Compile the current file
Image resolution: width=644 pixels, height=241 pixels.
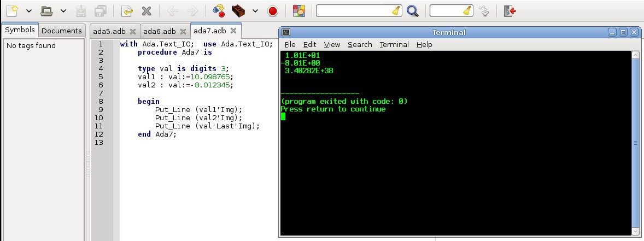[219, 11]
